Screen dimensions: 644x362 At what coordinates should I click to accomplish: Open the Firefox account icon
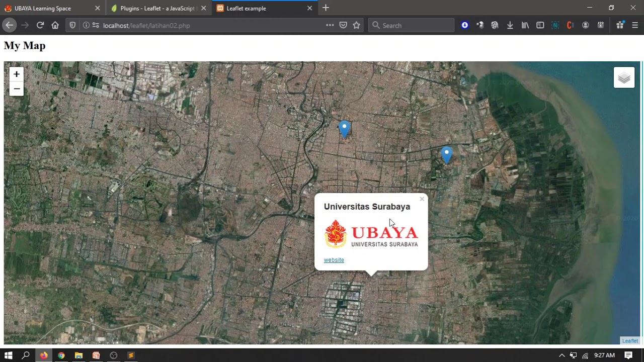585,25
